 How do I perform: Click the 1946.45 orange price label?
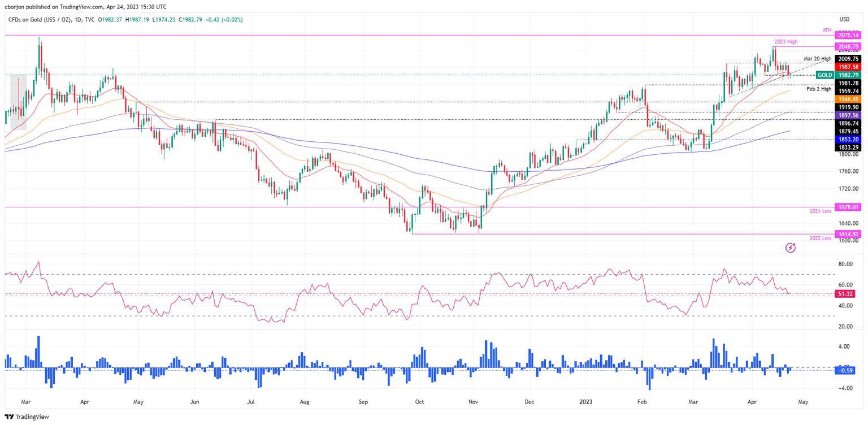click(848, 98)
